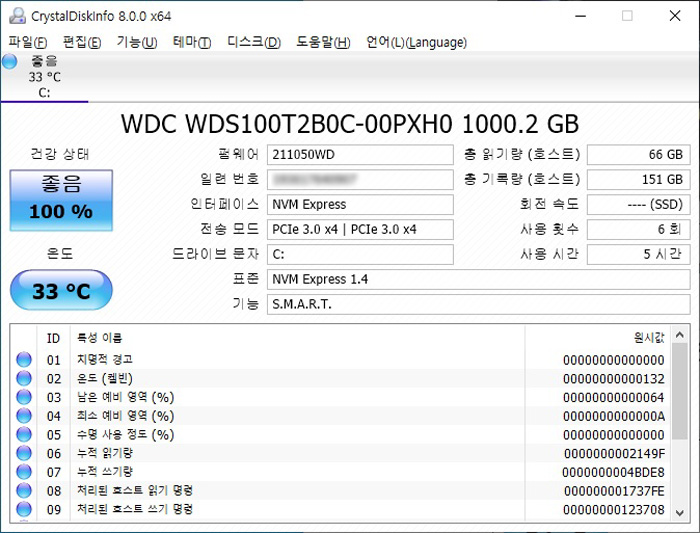Screen dimensions: 700x533
Task: Open the 언어(L)(Language) menu
Action: [417, 42]
